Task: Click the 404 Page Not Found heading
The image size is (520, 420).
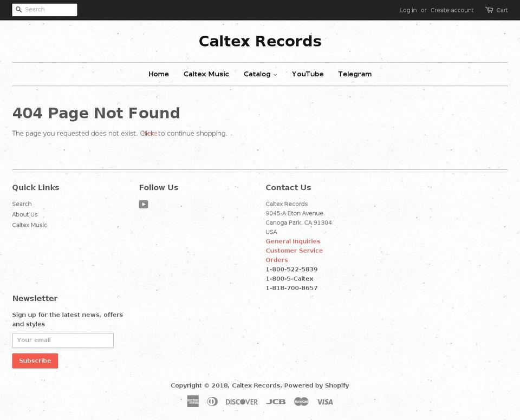Action: tap(96, 113)
